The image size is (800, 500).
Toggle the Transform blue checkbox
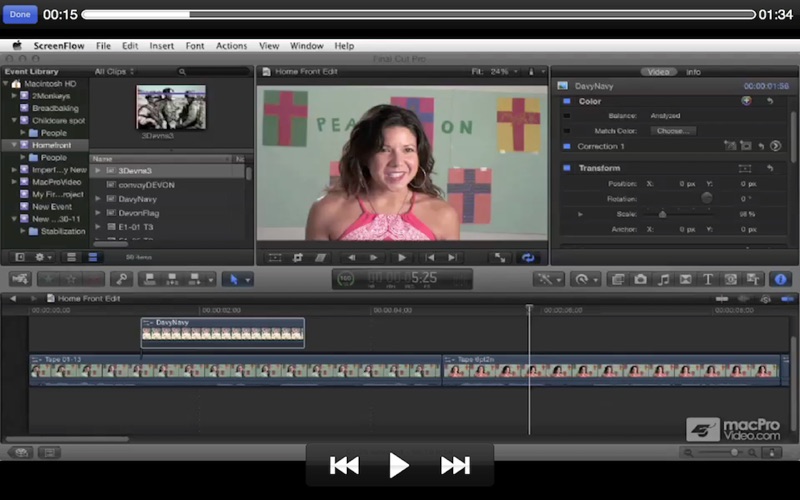click(x=566, y=168)
